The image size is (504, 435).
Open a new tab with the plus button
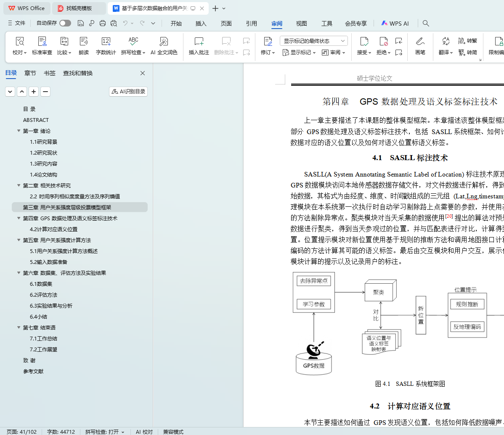click(215, 8)
